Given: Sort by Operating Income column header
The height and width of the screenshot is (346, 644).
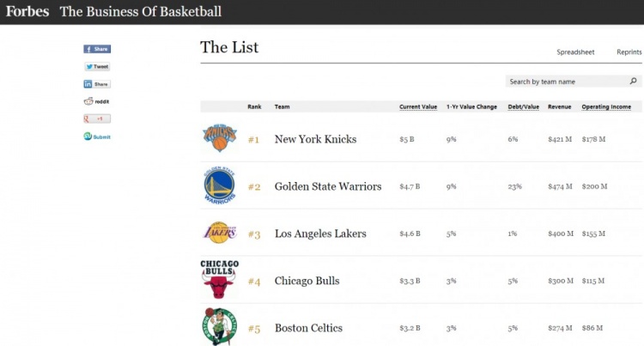Looking at the screenshot, I should pyautogui.click(x=606, y=106).
